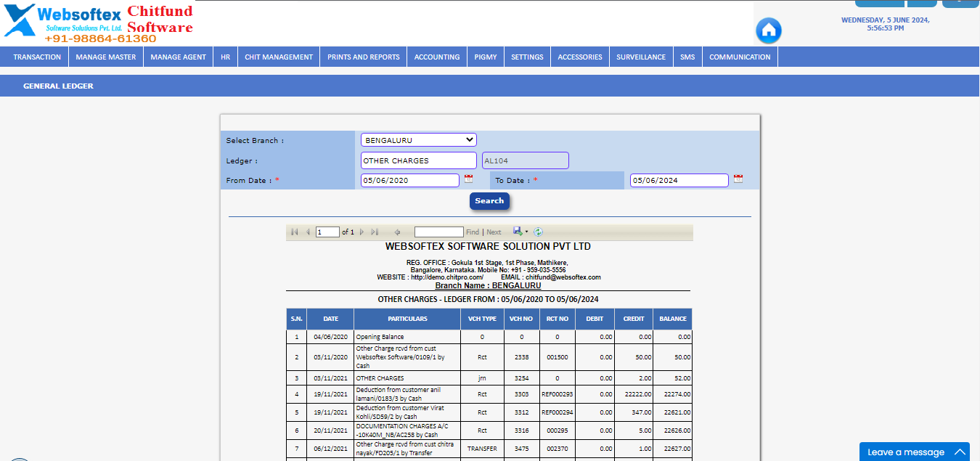The width and height of the screenshot is (980, 461).
Task: Click the VCH TYPE column header
Action: [x=482, y=319]
